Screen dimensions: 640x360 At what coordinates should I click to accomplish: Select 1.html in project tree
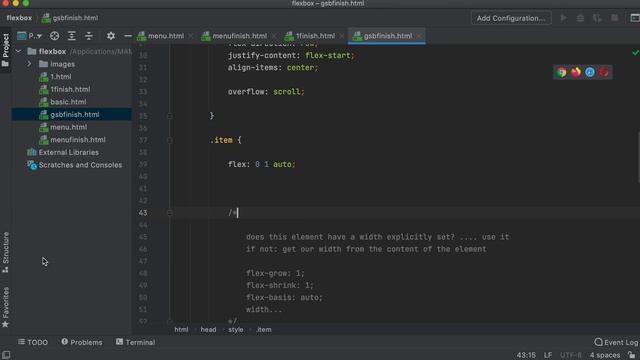pos(60,77)
